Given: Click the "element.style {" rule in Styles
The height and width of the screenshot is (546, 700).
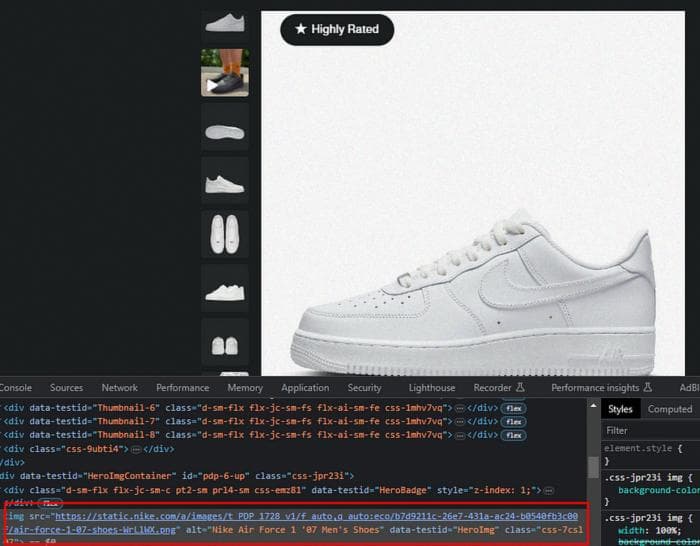Looking at the screenshot, I should [x=643, y=448].
